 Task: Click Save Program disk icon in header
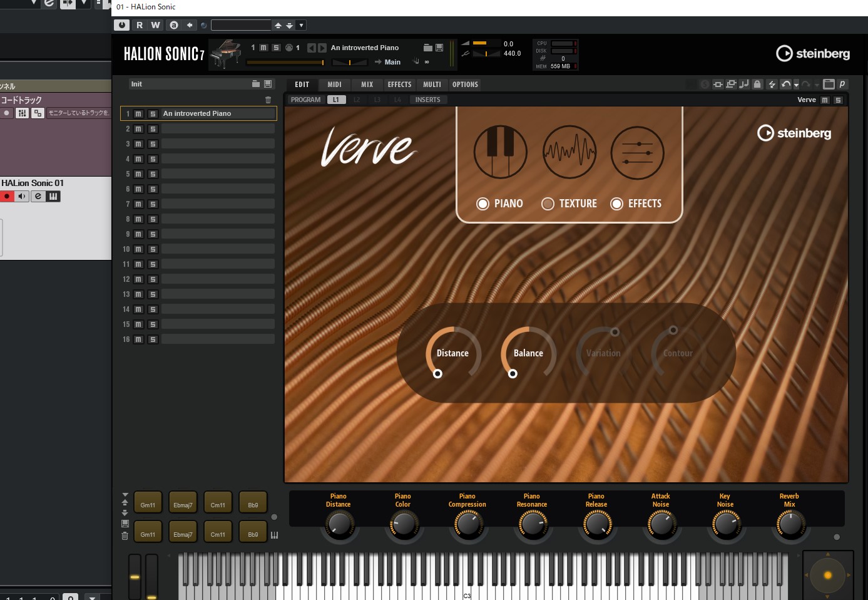[439, 48]
